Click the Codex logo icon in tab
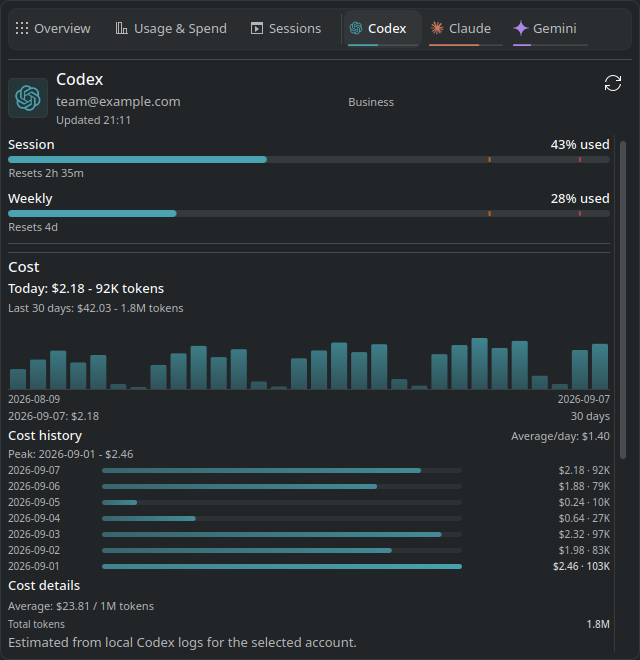 tap(356, 29)
